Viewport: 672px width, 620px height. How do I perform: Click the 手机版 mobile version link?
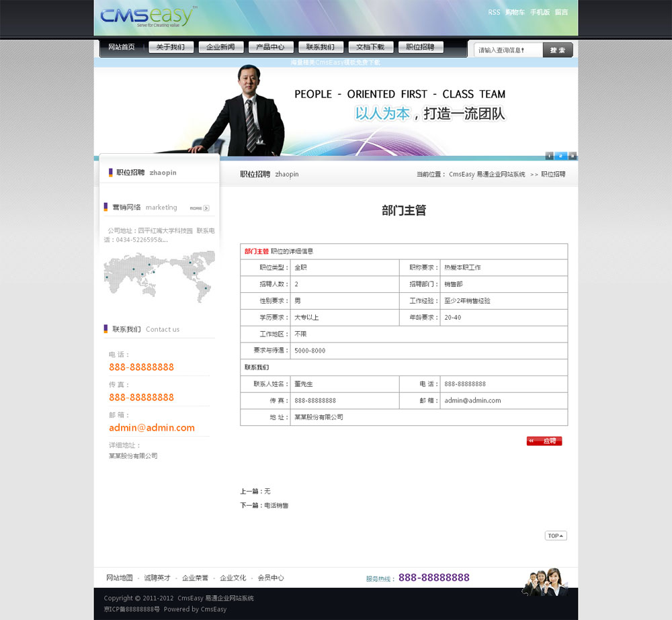coord(540,12)
